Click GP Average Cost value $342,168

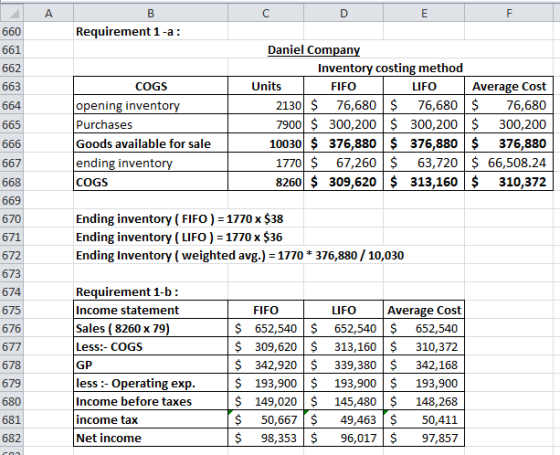(424, 365)
